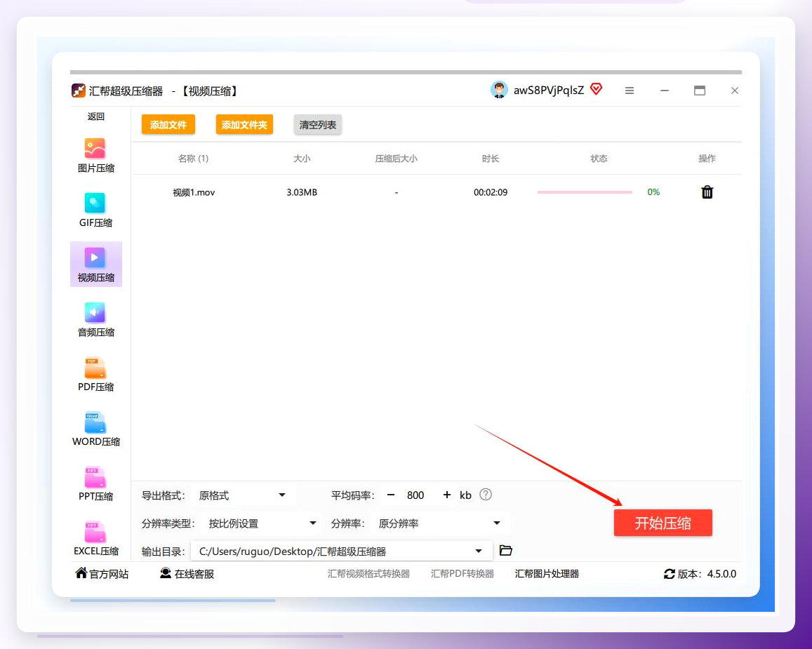Select the 视频压缩 video compression tool

coord(96,264)
